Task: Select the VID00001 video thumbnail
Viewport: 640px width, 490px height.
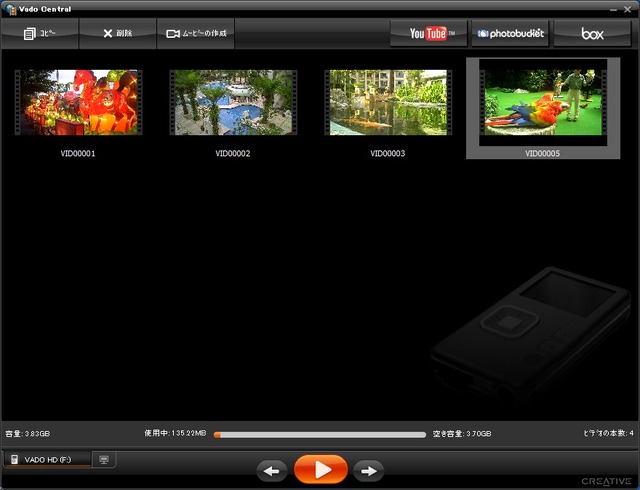Action: 78,103
